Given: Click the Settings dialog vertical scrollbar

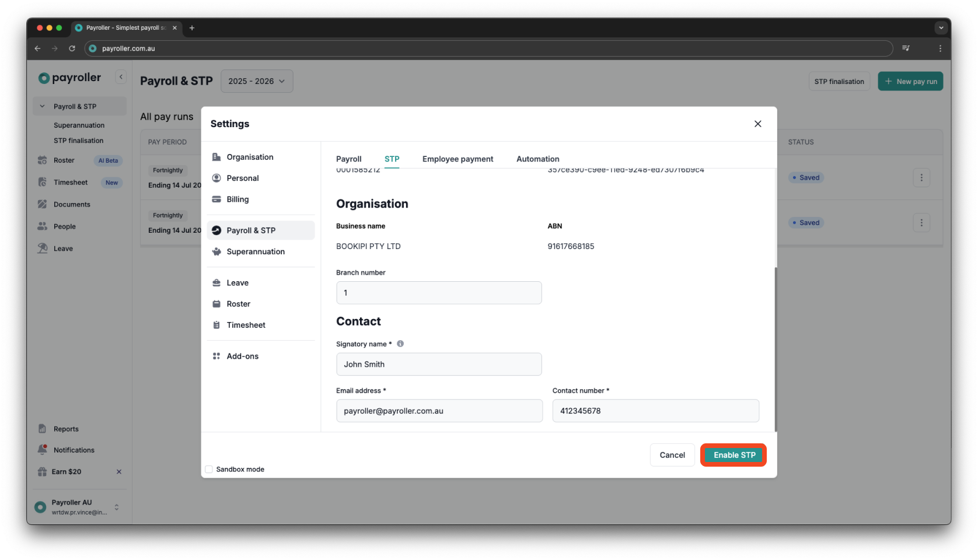Looking at the screenshot, I should (776, 349).
